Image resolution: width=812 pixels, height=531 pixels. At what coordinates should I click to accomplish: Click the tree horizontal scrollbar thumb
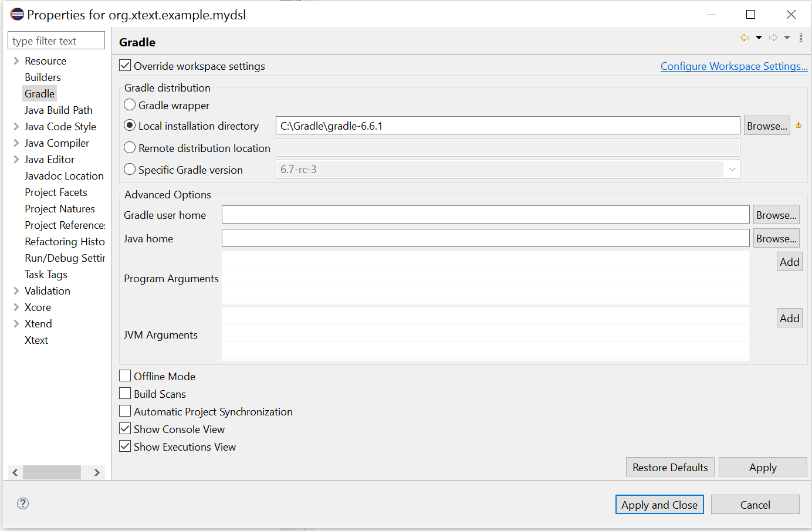click(52, 472)
